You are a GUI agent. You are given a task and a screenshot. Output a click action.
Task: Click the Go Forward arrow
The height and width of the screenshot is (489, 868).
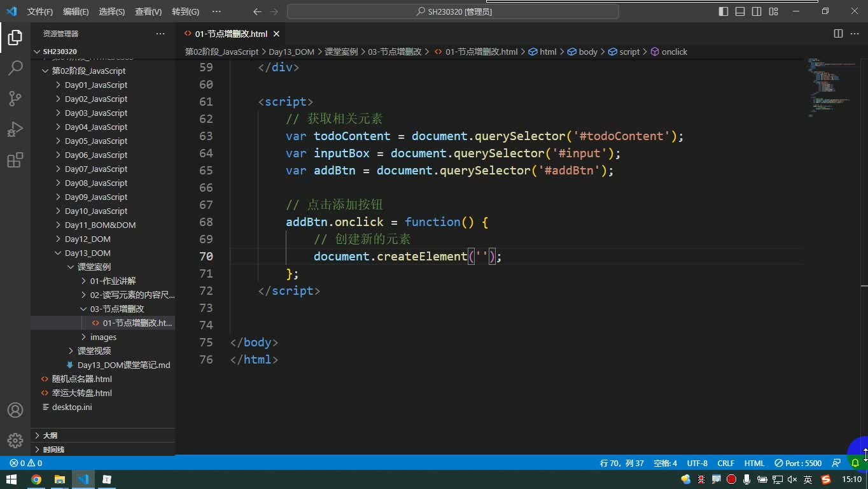[x=274, y=11]
